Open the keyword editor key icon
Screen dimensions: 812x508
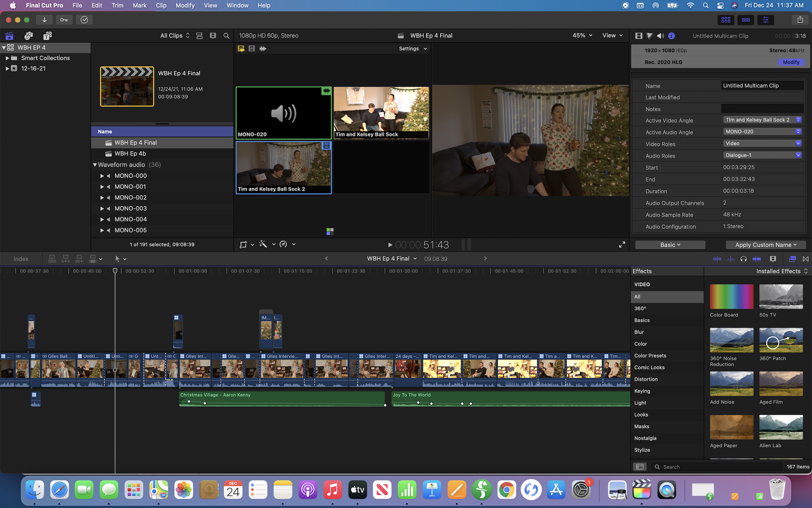64,20
